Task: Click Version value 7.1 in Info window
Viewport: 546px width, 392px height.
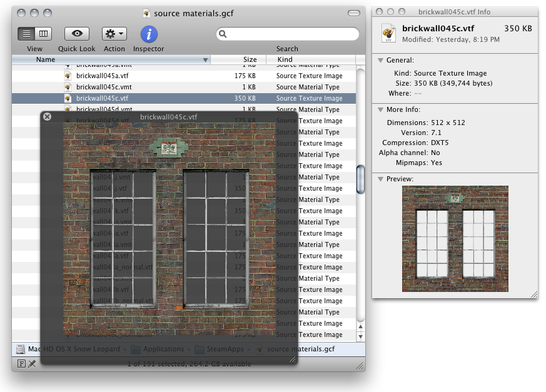Action: (x=436, y=133)
